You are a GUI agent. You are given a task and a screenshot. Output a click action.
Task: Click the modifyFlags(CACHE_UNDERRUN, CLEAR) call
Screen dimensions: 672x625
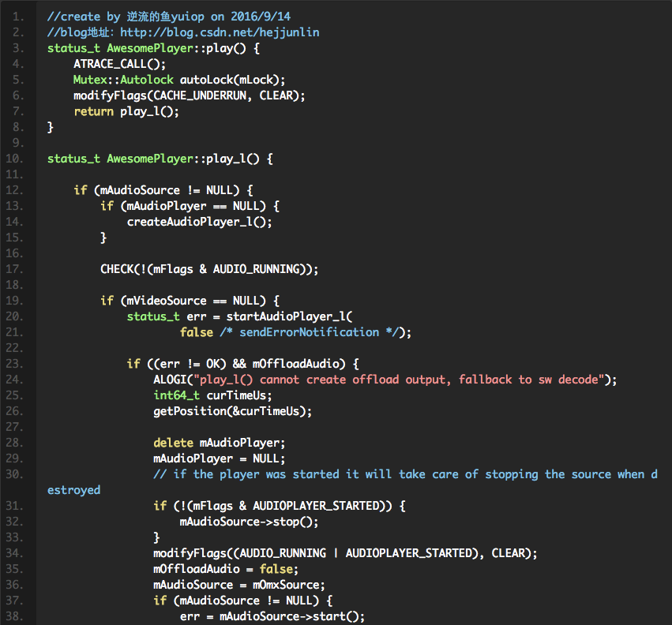(189, 95)
